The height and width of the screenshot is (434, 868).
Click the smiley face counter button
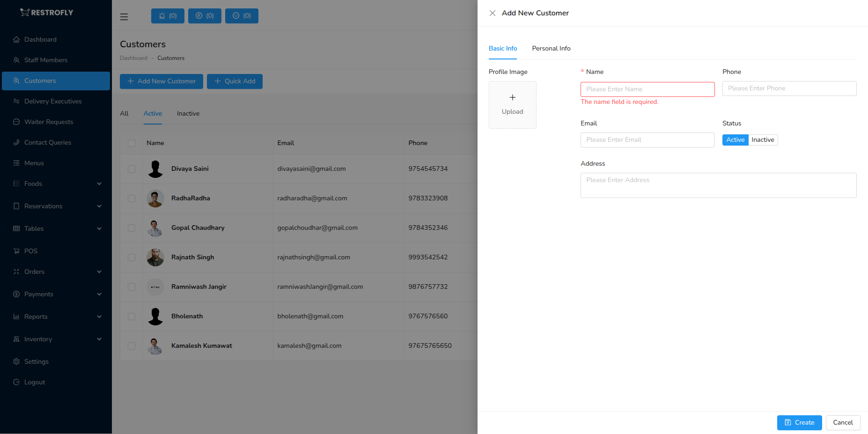tap(242, 16)
